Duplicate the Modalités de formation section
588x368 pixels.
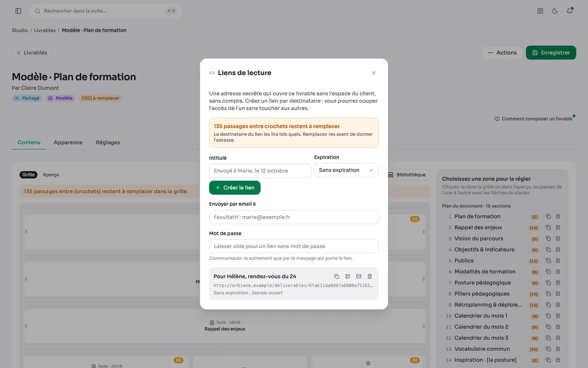(x=548, y=272)
